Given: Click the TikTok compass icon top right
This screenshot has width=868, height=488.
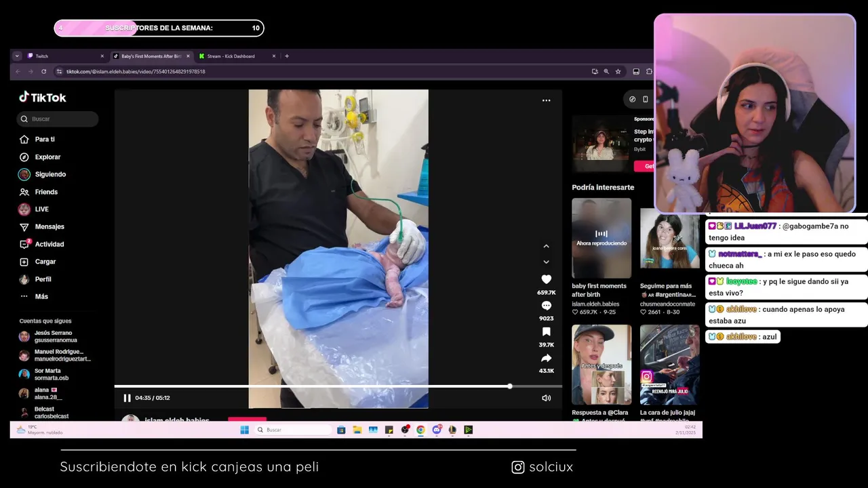Looking at the screenshot, I should (x=632, y=99).
